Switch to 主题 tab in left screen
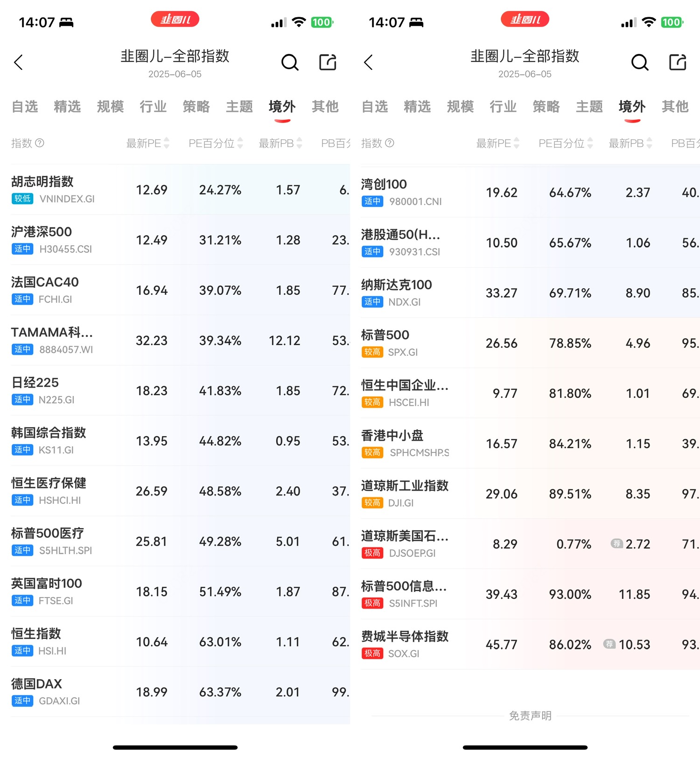Image resolution: width=700 pixels, height=757 pixels. pos(239,106)
